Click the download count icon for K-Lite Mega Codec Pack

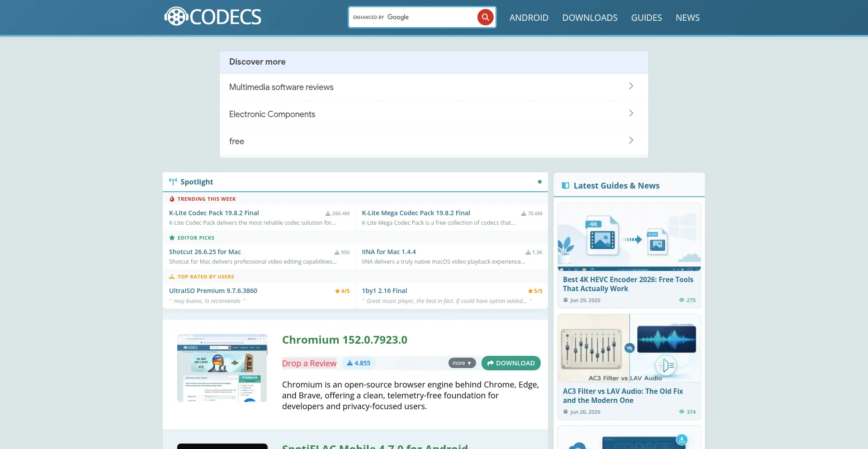[x=524, y=213]
